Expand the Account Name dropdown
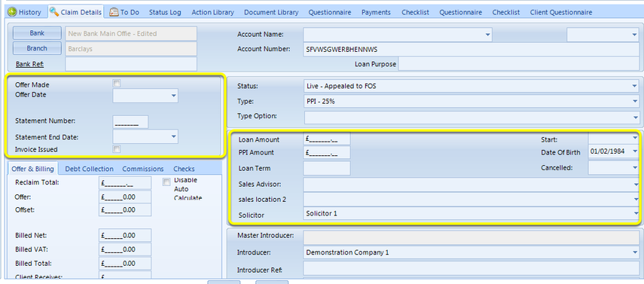The height and width of the screenshot is (284, 644). pyautogui.click(x=487, y=35)
